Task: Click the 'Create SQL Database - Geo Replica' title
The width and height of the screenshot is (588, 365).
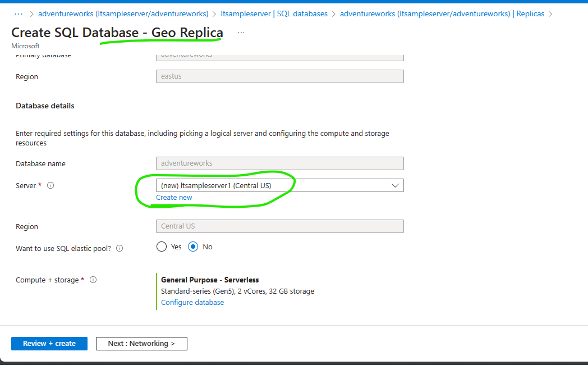Action: click(117, 33)
